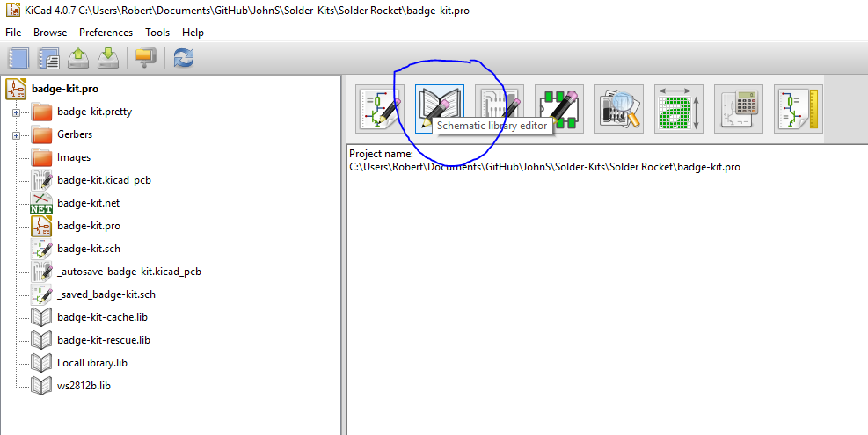Click the New project toolbar icon
868x435 pixels.
[x=19, y=57]
